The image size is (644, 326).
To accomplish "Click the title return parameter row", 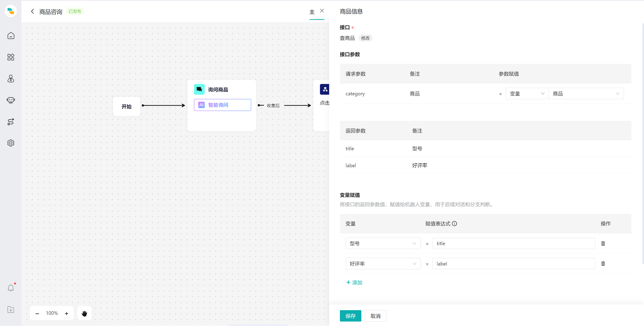I will [485, 148].
